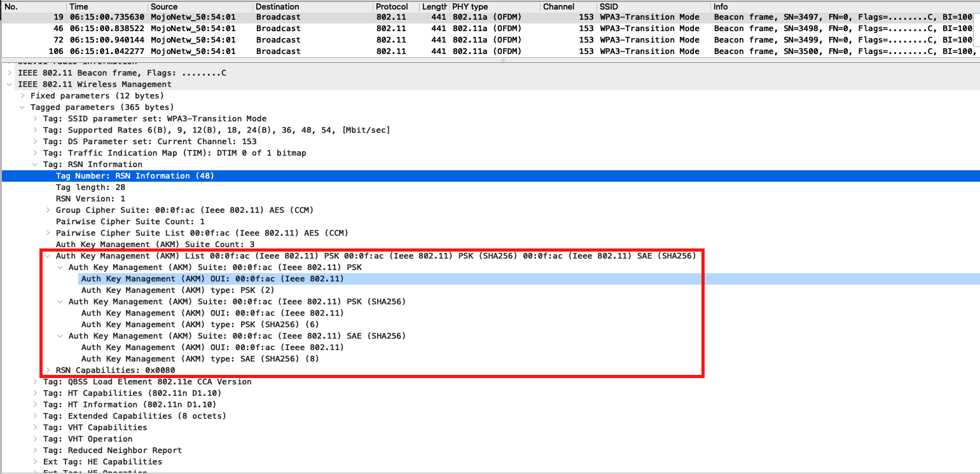The width and height of the screenshot is (980, 474).
Task: Expand the Group Cipher Suite details
Action: tap(48, 210)
